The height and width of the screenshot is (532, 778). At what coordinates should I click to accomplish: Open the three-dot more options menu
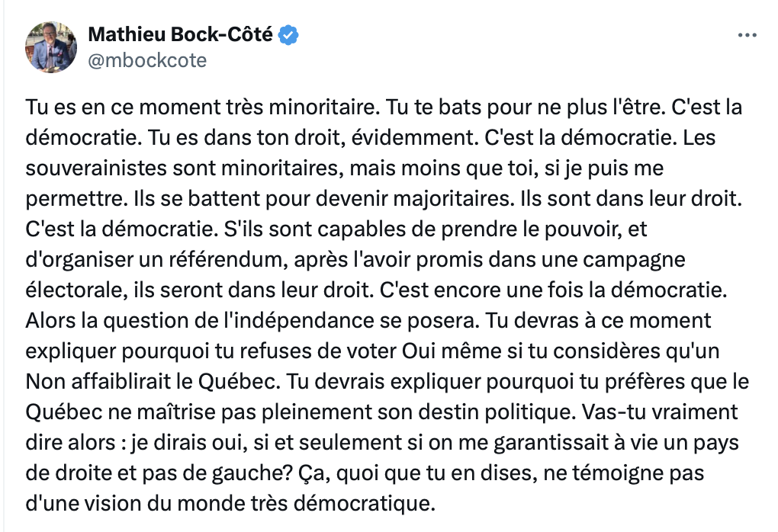747,35
